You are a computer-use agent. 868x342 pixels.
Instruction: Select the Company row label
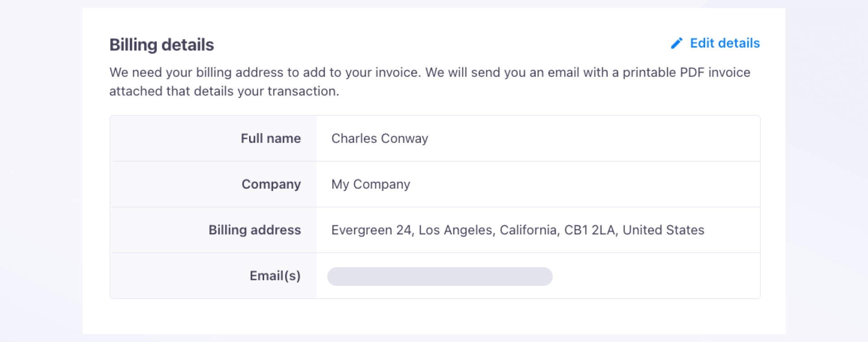click(271, 184)
